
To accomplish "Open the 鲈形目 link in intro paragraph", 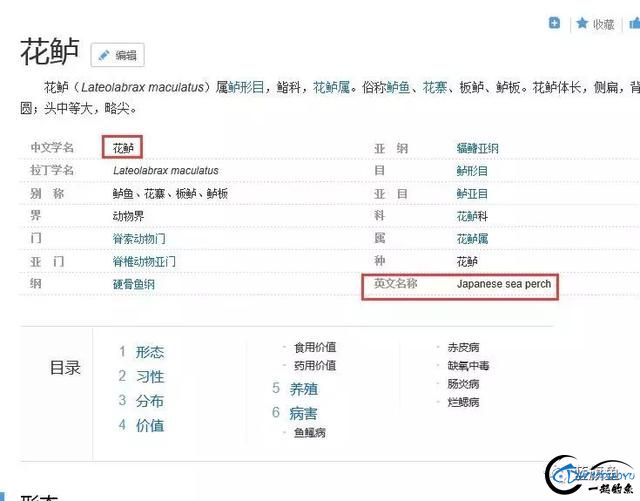I will coord(246,87).
